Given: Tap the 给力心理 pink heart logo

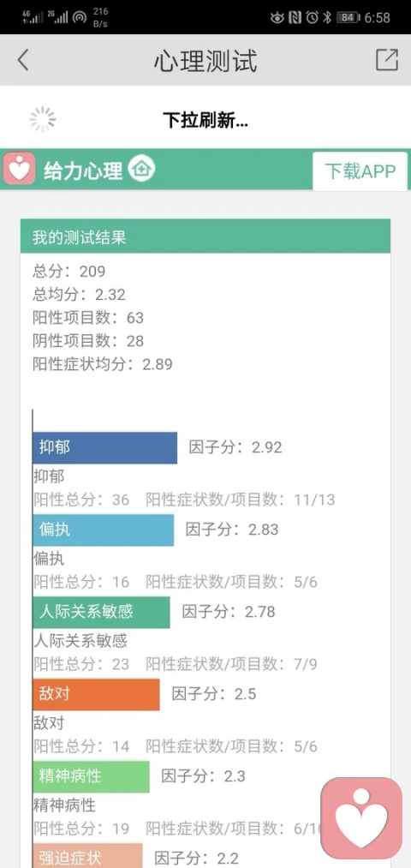Looking at the screenshot, I should [x=20, y=169].
